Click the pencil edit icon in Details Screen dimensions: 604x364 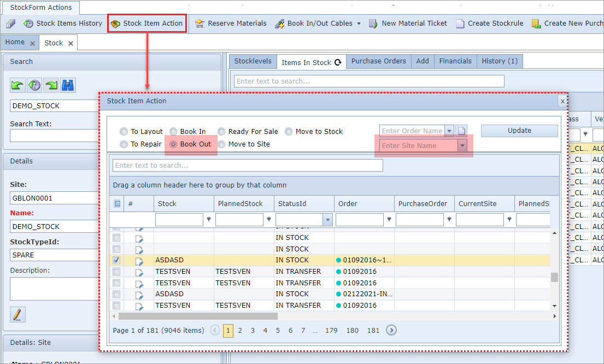coord(17,315)
